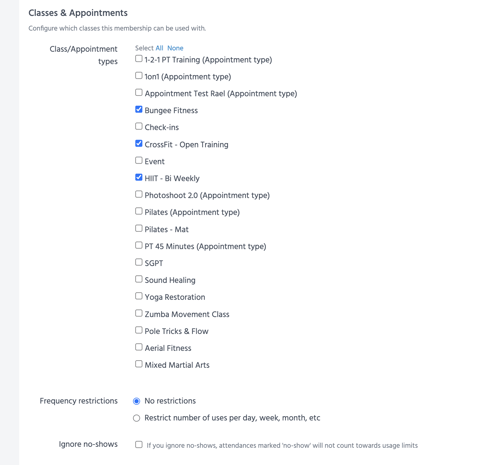Enable 1-2-1 PT Training appointment checkbox
Viewport: 486px width, 465px height.
pyautogui.click(x=139, y=59)
